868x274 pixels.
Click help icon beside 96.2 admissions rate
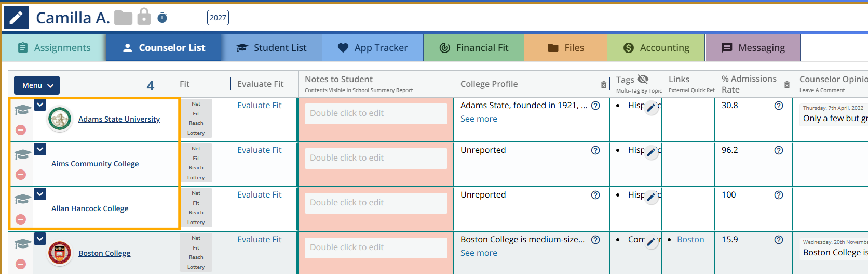(x=779, y=150)
